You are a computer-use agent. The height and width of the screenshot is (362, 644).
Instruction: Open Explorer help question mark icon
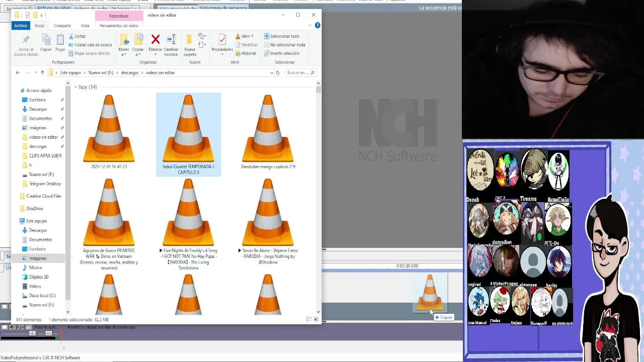317,26
